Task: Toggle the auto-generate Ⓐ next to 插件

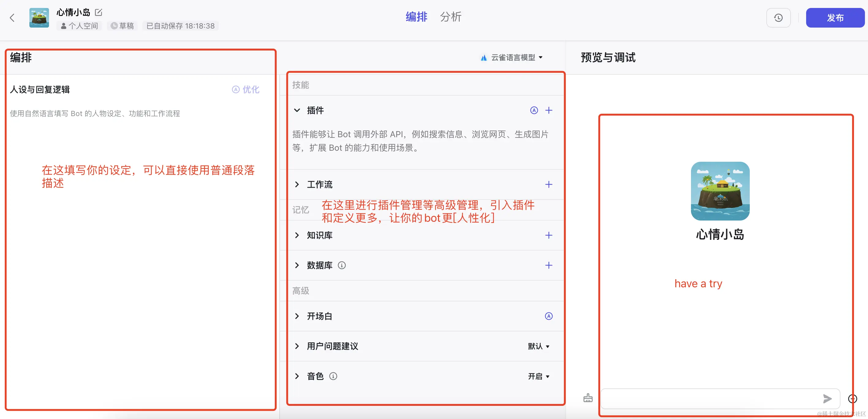Action: [534, 110]
